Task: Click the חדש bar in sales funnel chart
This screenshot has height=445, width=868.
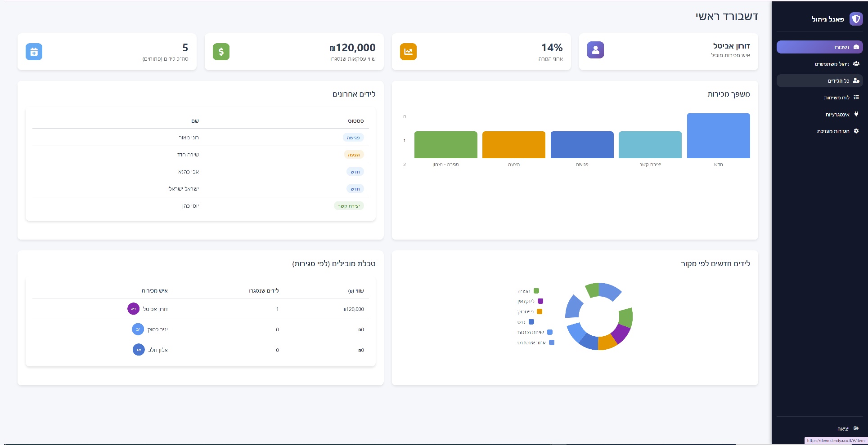Action: pyautogui.click(x=718, y=136)
